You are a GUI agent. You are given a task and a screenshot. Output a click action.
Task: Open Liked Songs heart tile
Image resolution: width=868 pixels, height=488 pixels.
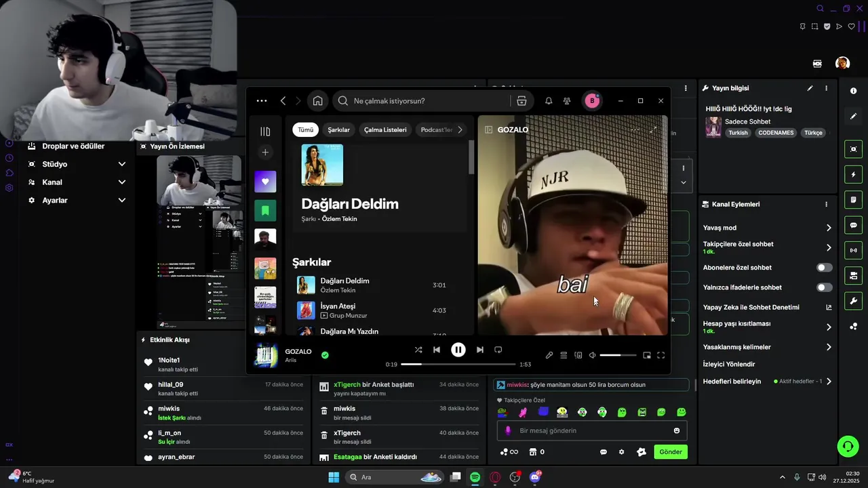(265, 182)
